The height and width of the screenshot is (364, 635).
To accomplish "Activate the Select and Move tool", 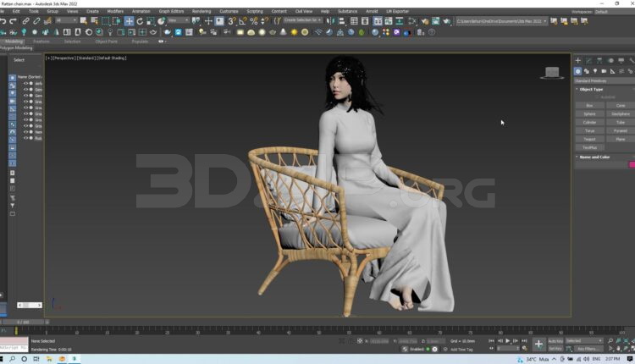I will click(129, 21).
